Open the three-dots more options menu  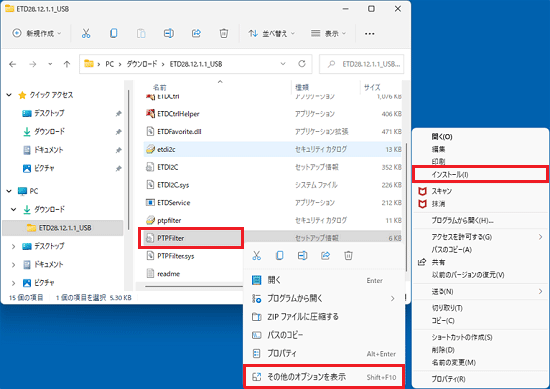point(369,34)
